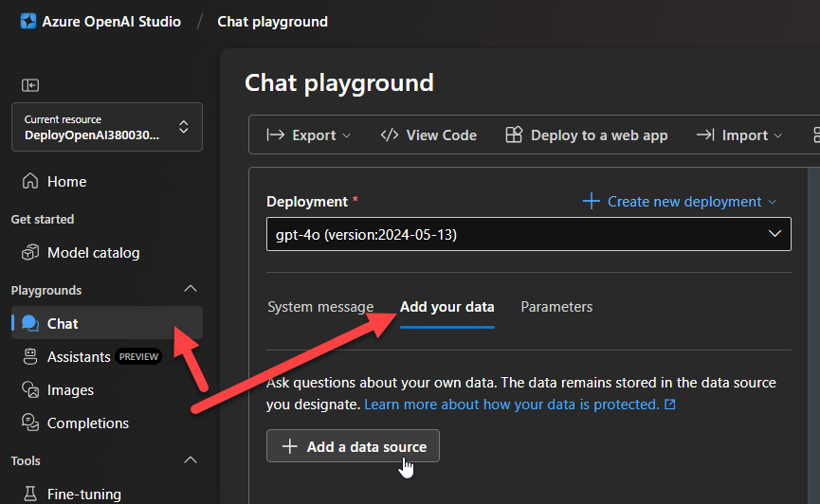The height and width of the screenshot is (504, 820).
Task: Click the Deployment field label
Action: pos(307,201)
